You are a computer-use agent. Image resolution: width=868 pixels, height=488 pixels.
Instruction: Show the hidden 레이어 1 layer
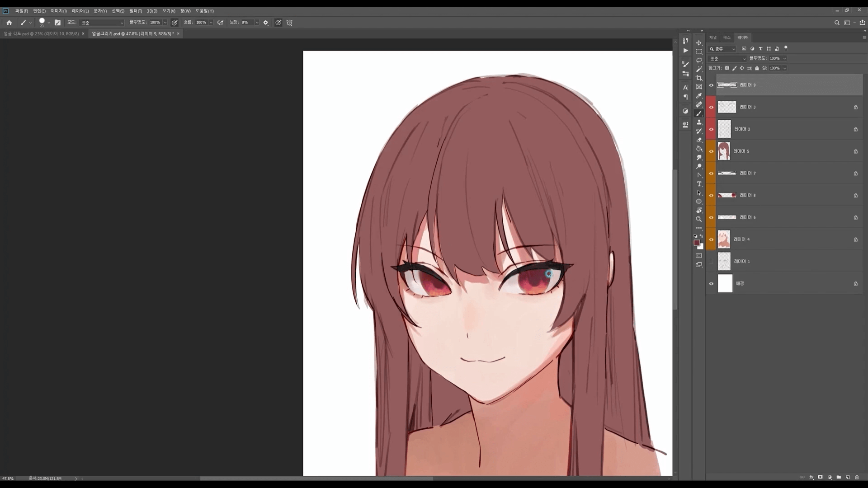711,262
